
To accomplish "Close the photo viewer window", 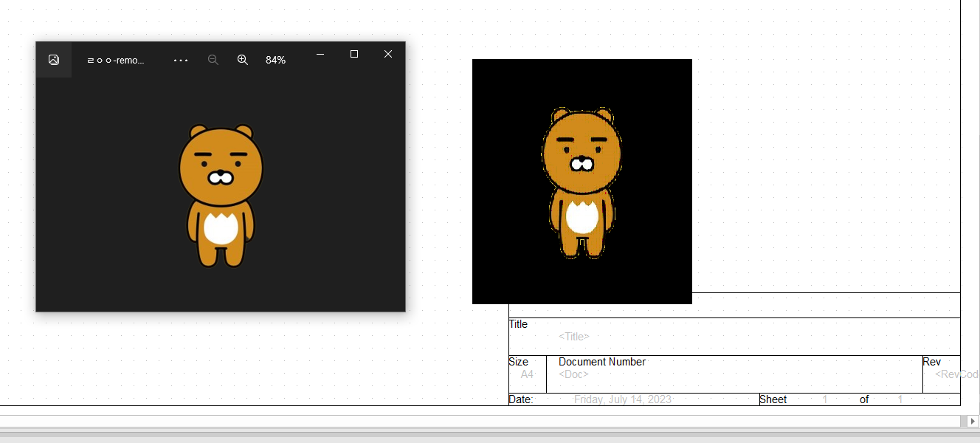I will (388, 54).
